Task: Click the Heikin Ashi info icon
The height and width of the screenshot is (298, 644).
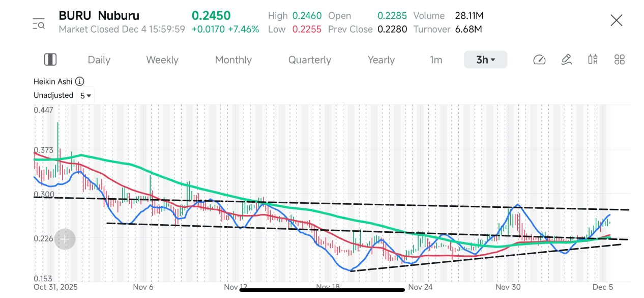Action: (80, 82)
